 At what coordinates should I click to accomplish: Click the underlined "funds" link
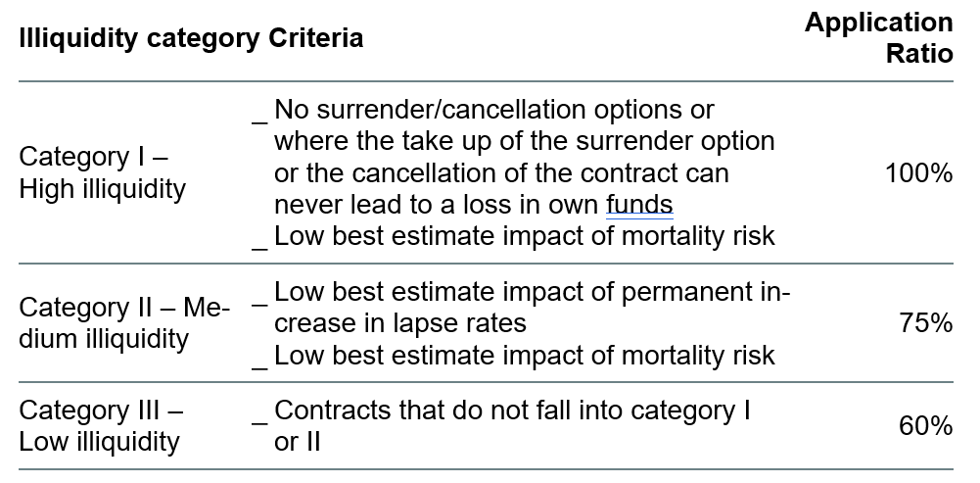(x=638, y=204)
